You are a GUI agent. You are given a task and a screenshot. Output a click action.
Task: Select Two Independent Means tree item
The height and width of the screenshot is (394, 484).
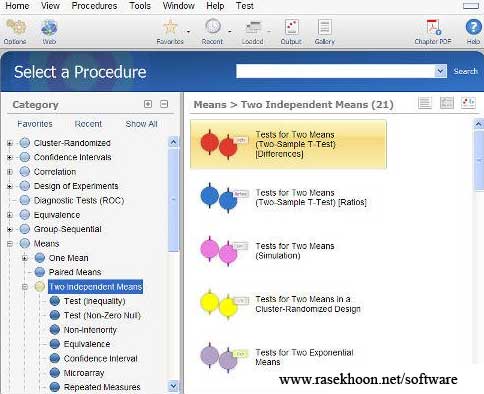95,287
